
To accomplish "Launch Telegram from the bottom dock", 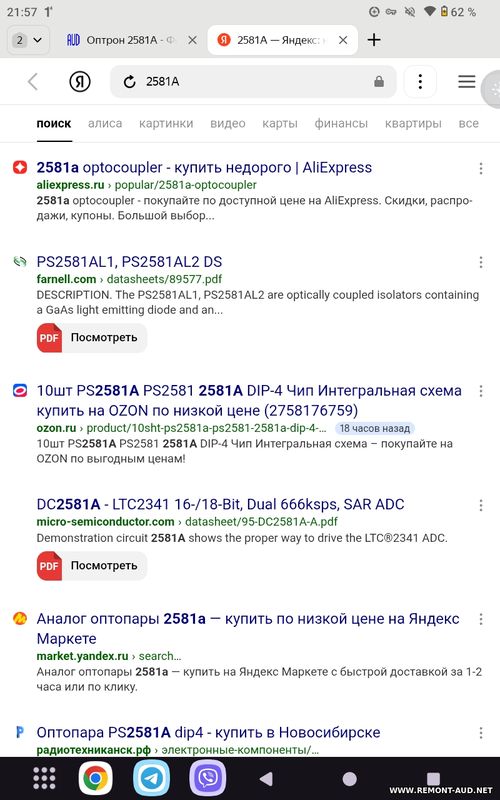I will 152,778.
